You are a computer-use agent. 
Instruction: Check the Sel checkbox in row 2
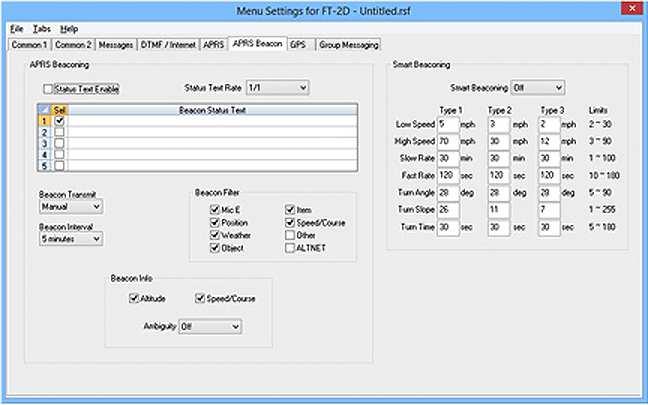point(60,132)
